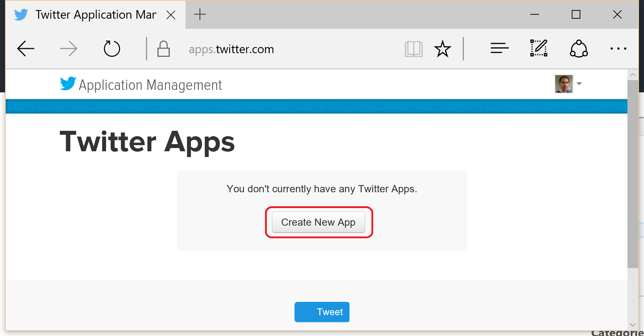
Task: Maximize the browser window
Action: (x=576, y=14)
